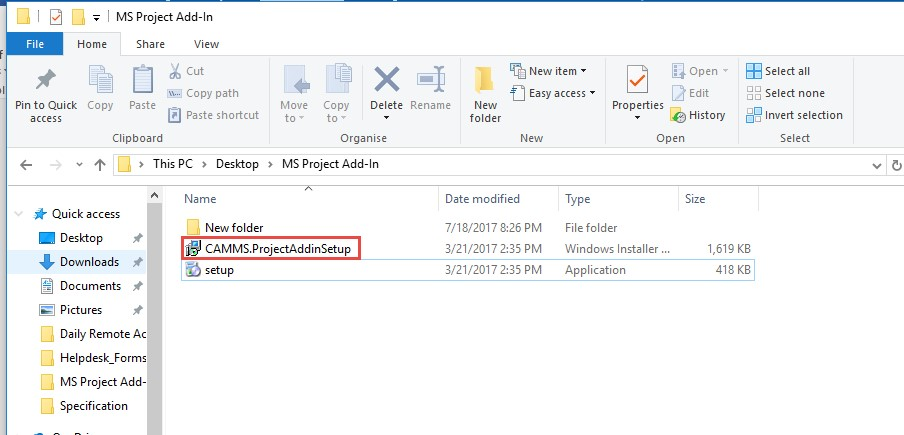This screenshot has height=435, width=904.
Task: Click Select all in ribbon
Action: (x=778, y=71)
